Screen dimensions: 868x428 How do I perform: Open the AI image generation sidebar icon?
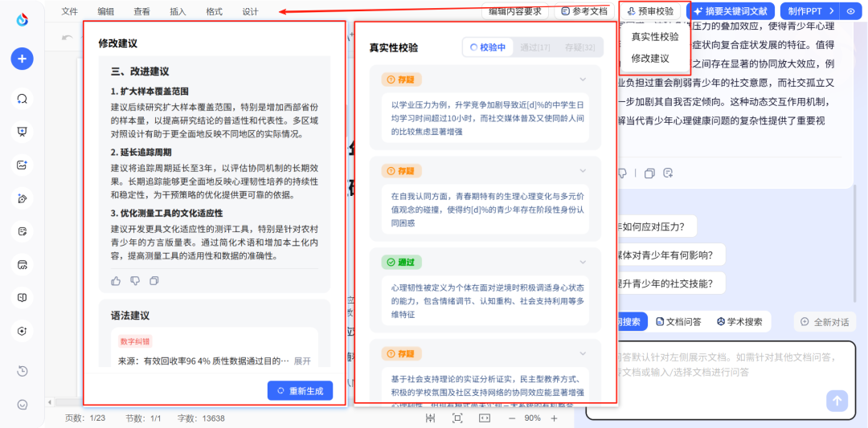click(22, 165)
